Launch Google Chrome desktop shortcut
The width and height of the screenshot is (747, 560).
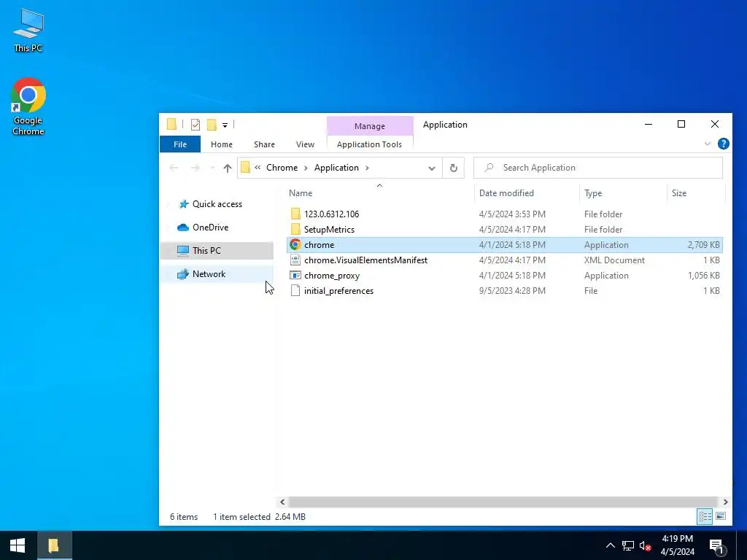click(28, 106)
